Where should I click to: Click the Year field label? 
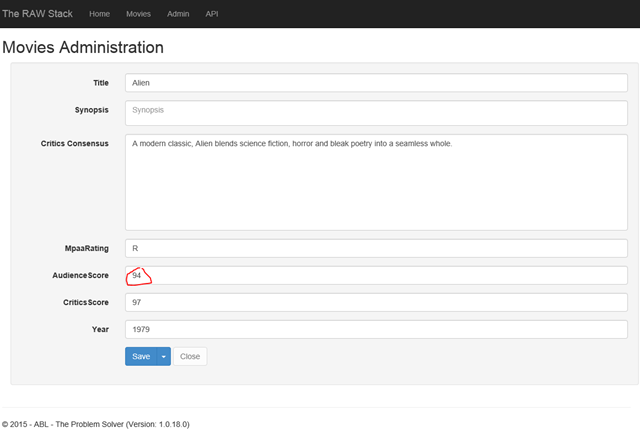pos(100,327)
